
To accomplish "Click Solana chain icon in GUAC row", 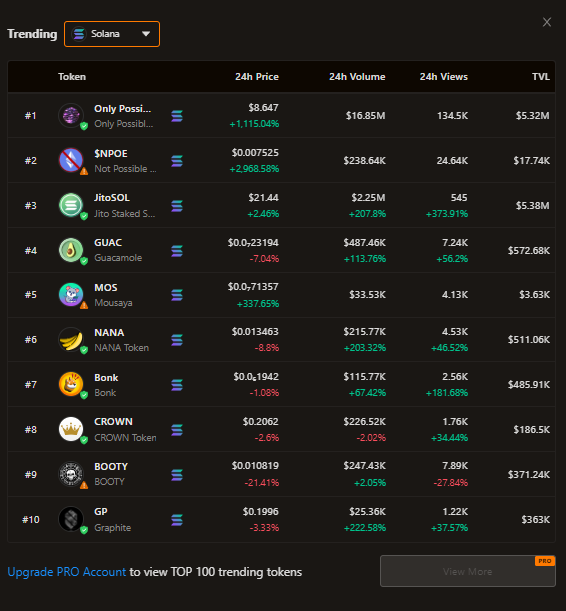I will [177, 251].
